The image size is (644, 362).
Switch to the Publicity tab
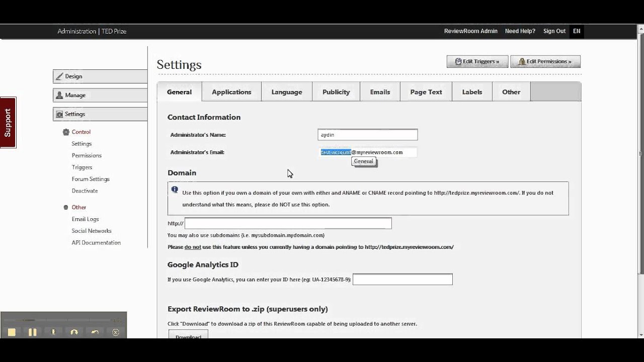click(336, 92)
